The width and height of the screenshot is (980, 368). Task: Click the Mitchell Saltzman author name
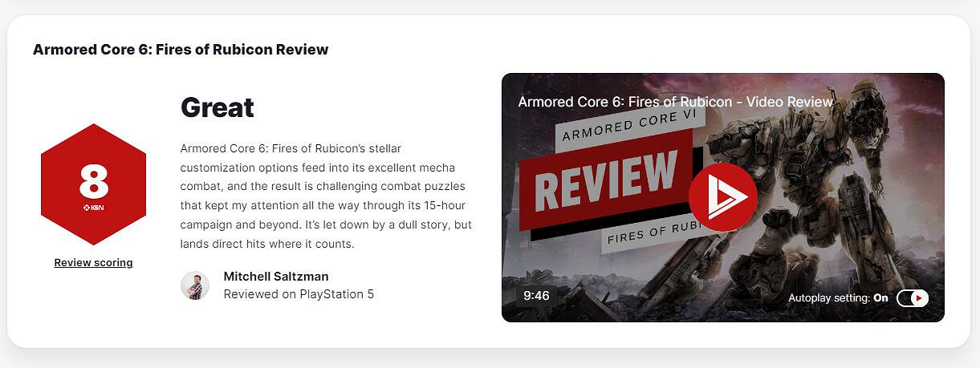(276, 277)
